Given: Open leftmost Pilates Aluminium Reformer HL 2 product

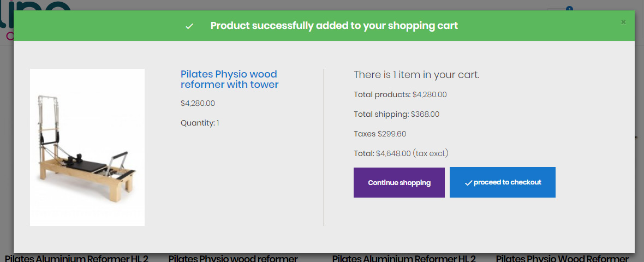Looking at the screenshot, I should coord(76,258).
